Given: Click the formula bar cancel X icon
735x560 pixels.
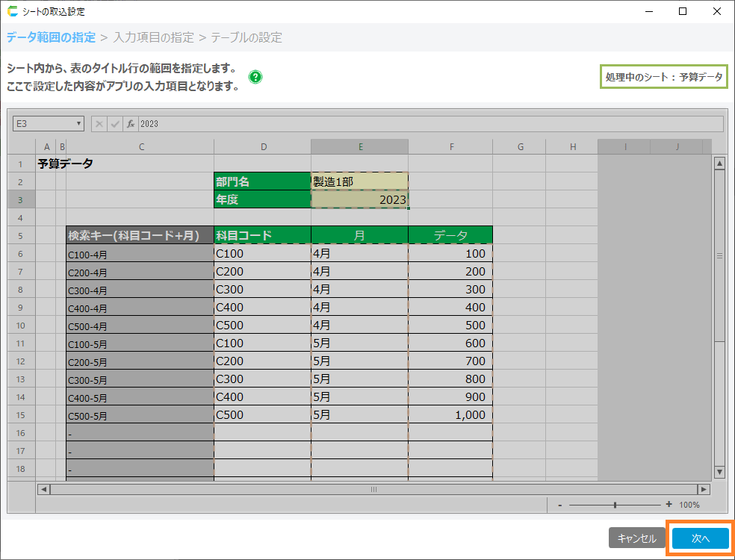Looking at the screenshot, I should pos(99,124).
